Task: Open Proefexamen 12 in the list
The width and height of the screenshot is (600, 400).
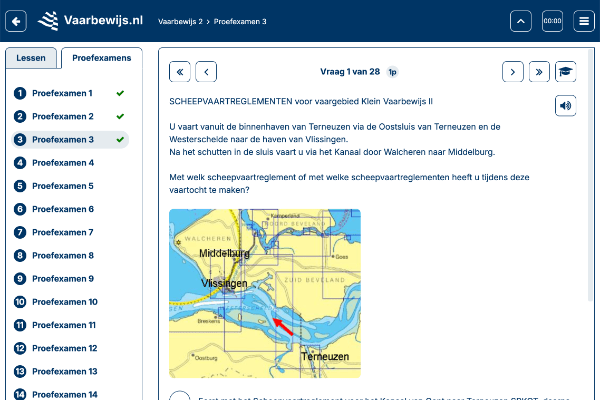Action: (x=70, y=348)
